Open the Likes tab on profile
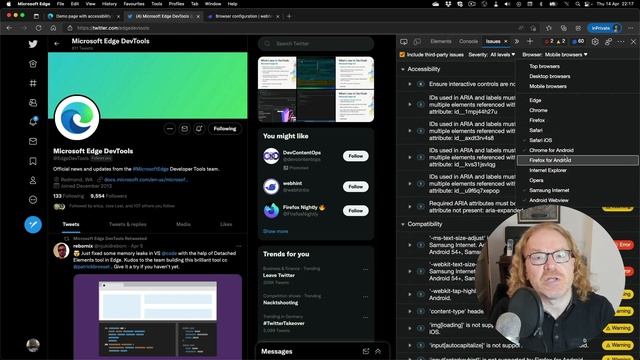This screenshot has width=640, height=360. point(226,224)
